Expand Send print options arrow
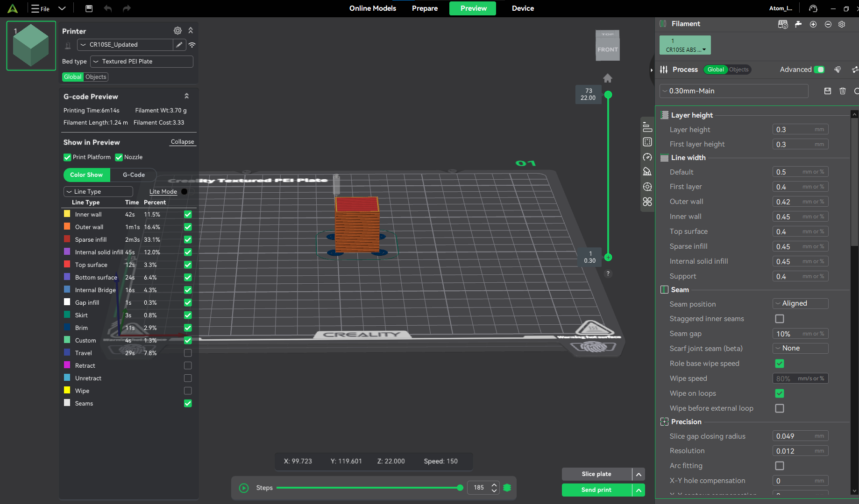Viewport: 859px width, 504px height. [639, 490]
